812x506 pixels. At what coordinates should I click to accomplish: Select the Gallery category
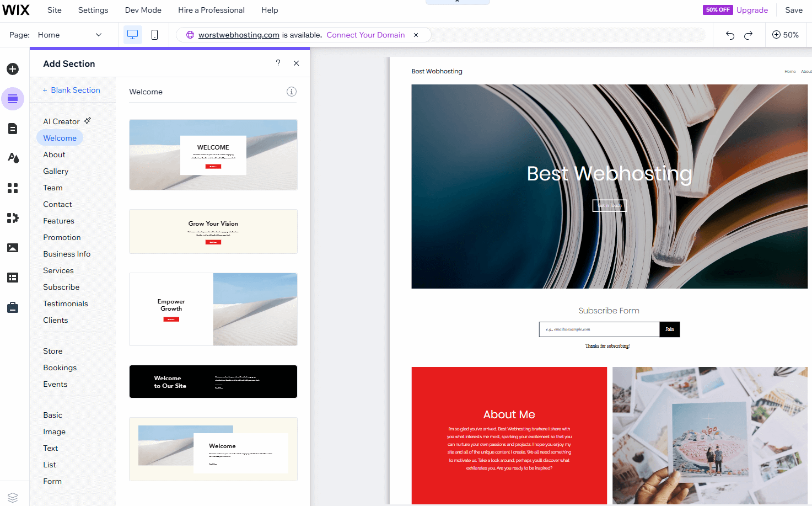point(56,171)
